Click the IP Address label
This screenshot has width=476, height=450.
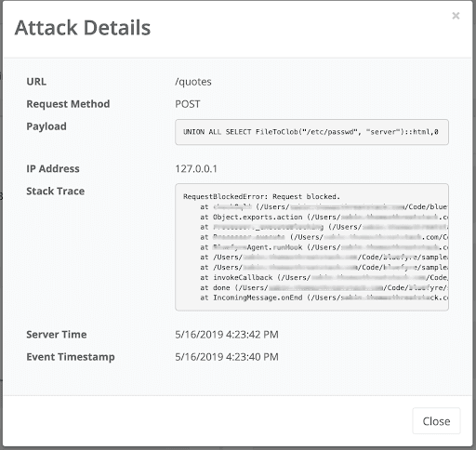click(53, 168)
